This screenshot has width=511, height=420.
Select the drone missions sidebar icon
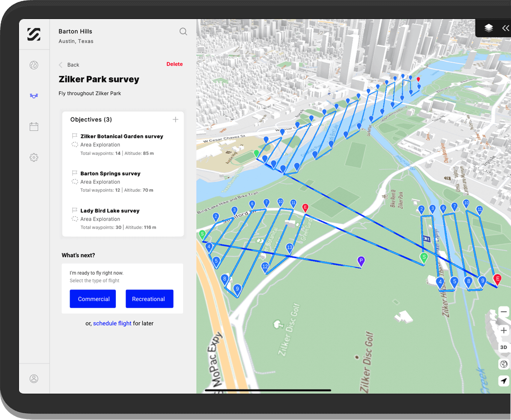point(34,96)
